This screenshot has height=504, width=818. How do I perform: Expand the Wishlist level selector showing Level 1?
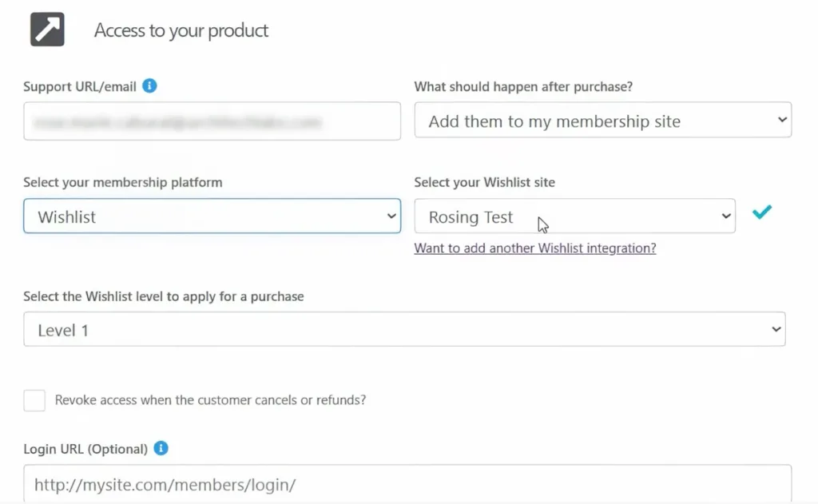404,327
